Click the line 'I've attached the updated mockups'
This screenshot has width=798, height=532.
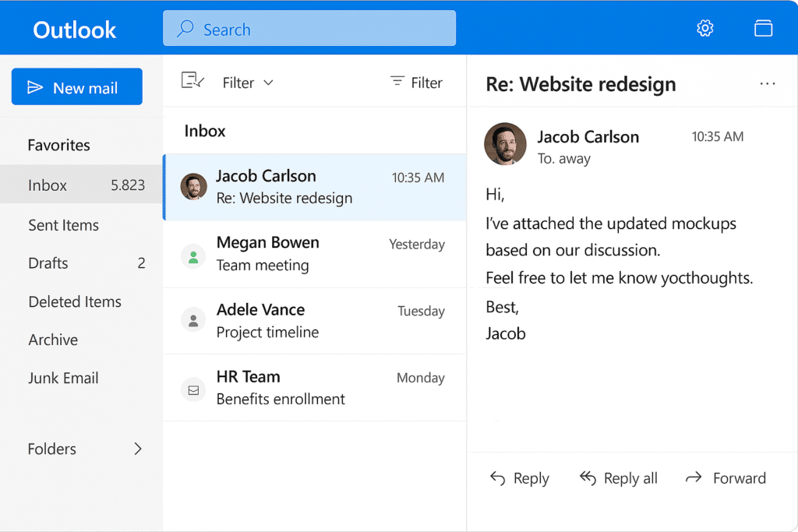coord(611,224)
